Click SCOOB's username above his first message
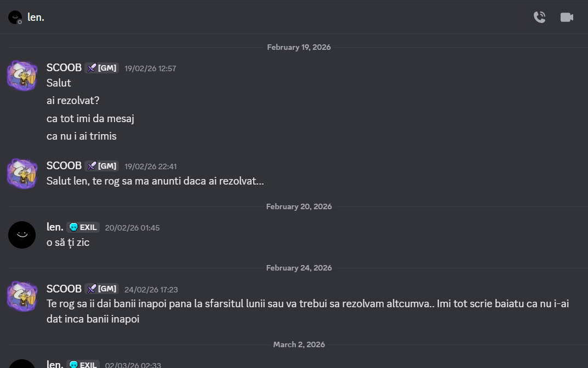This screenshot has width=588, height=368. tap(64, 67)
